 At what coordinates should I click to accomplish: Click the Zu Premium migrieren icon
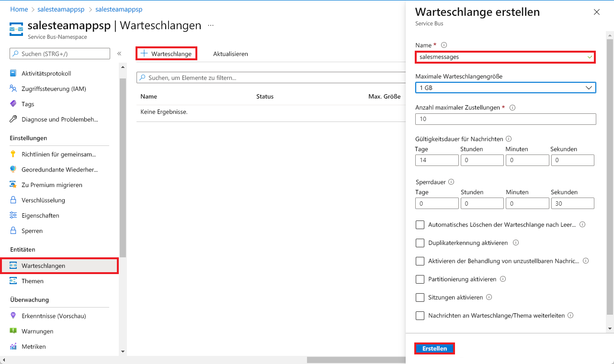coord(13,185)
